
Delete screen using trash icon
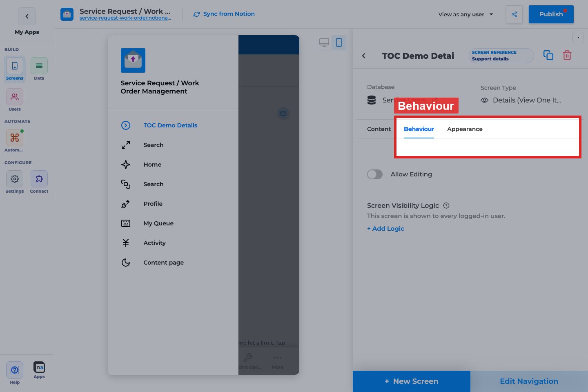click(567, 55)
